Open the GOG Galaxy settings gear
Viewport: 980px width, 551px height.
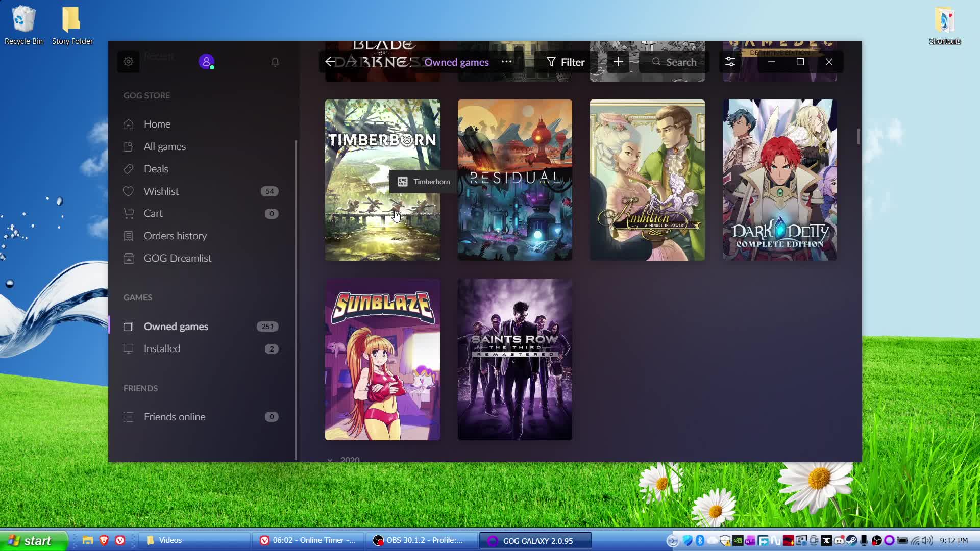(128, 62)
